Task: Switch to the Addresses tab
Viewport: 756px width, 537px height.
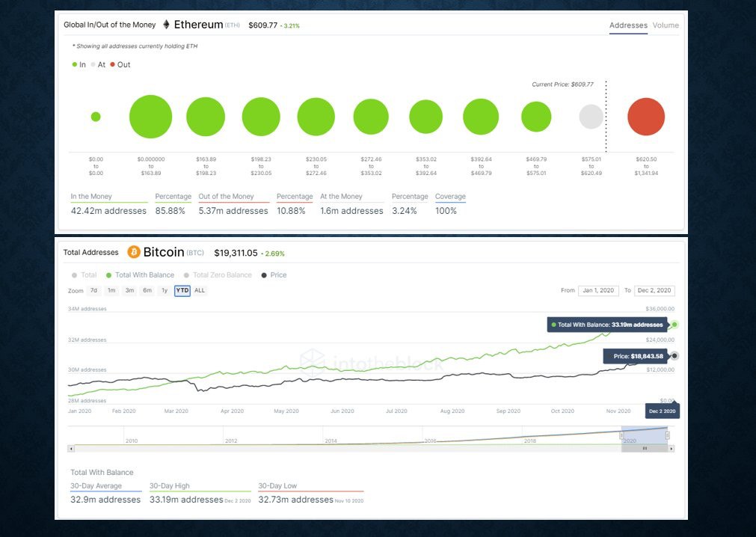Action: coord(628,25)
